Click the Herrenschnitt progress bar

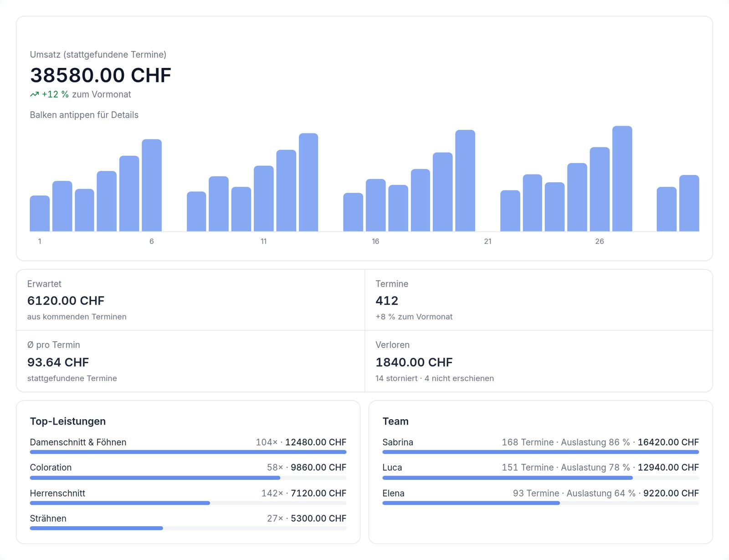pyautogui.click(x=188, y=503)
